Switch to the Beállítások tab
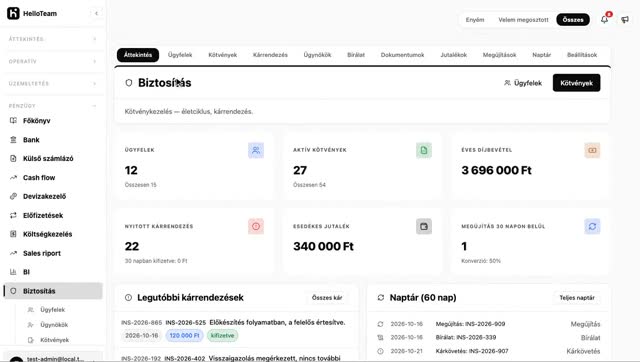This screenshot has height=362, width=640. [x=582, y=55]
